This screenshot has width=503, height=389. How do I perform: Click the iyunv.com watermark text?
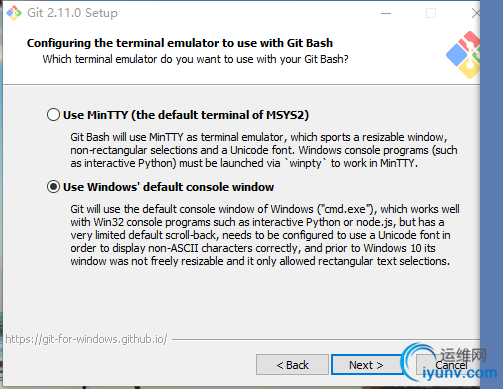pyautogui.click(x=460, y=373)
